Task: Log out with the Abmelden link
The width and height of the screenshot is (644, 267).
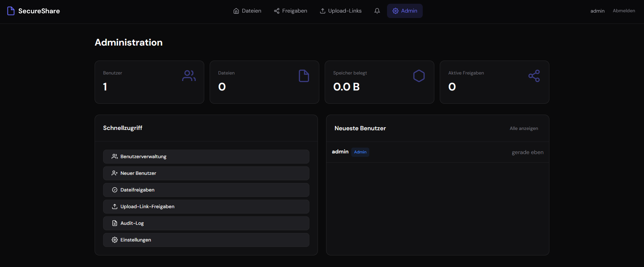Action: point(624,11)
